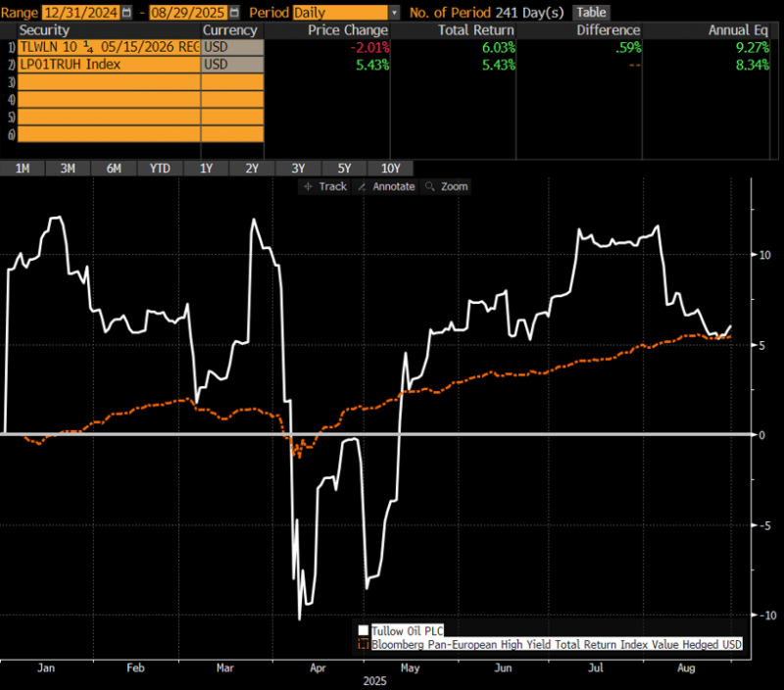
Task: Expand the Period dropdown arrow
Action: pyautogui.click(x=394, y=13)
